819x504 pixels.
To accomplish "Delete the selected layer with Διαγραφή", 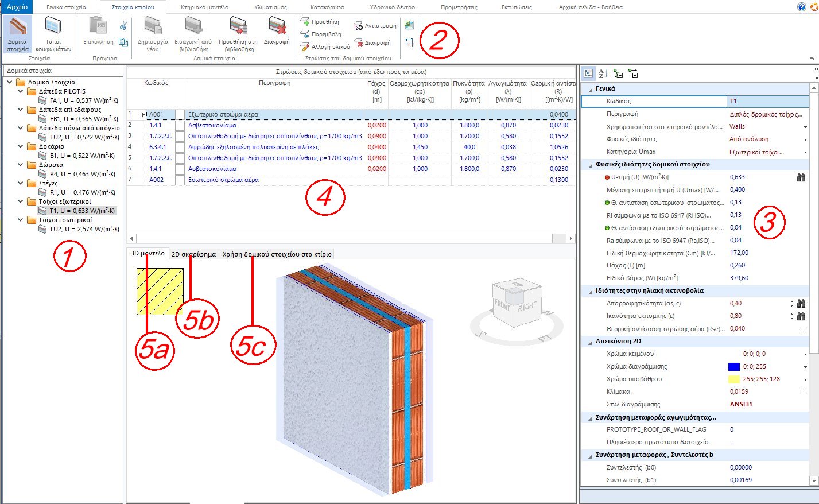I will [x=375, y=42].
